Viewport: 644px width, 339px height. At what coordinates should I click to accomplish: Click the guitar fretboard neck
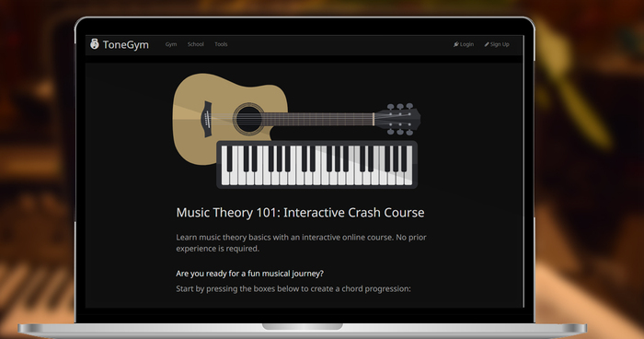point(318,120)
